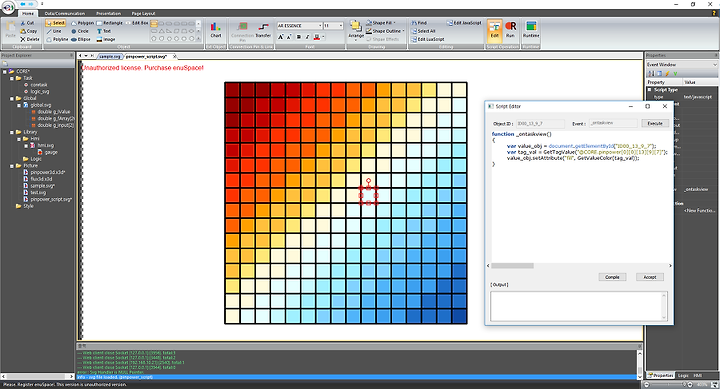Open the Page Layout ribbon tab
The image size is (720, 389).
143,13
